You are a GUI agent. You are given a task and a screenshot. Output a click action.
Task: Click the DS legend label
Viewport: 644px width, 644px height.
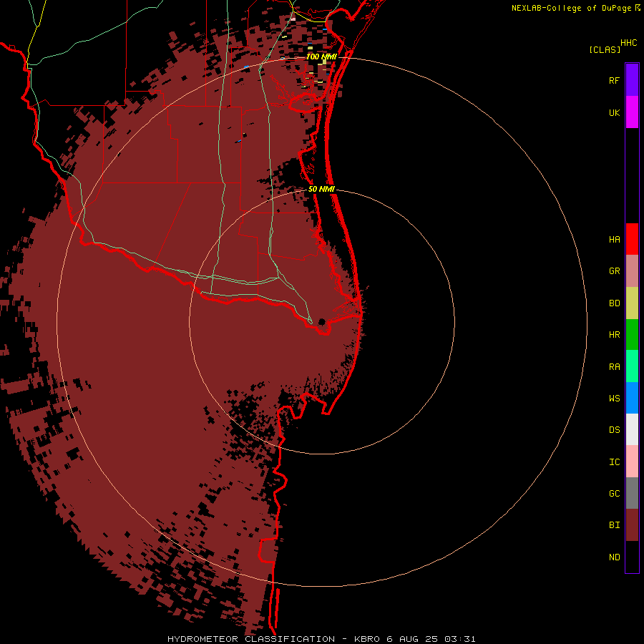click(x=615, y=429)
